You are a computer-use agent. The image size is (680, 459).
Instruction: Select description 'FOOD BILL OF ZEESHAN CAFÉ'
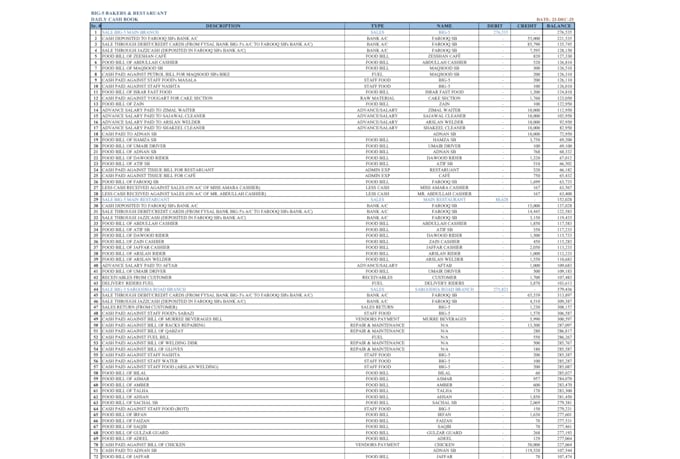pos(134,56)
